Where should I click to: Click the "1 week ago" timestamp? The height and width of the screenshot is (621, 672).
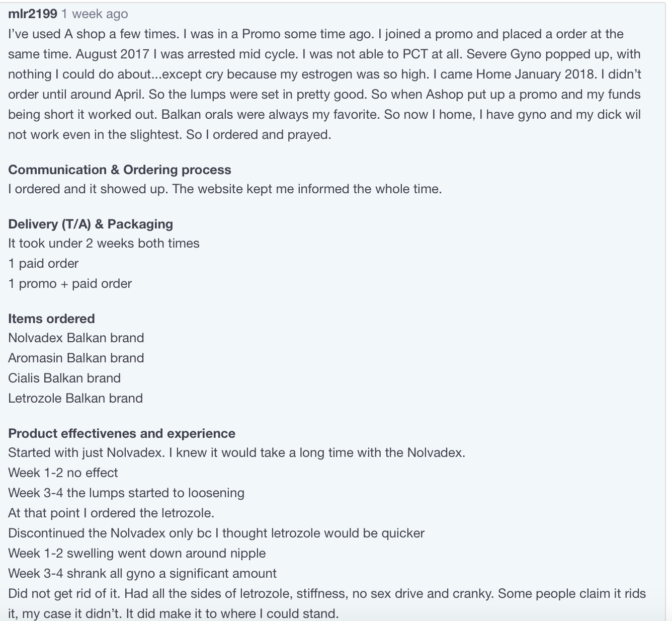[x=95, y=14]
